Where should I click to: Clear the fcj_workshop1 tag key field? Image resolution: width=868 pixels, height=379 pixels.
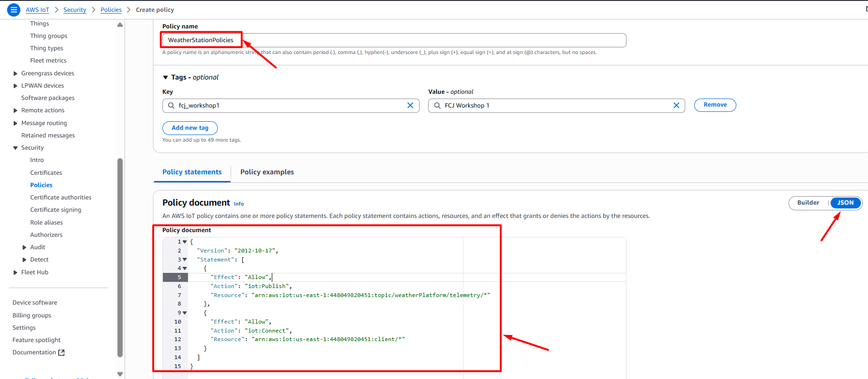tap(410, 106)
